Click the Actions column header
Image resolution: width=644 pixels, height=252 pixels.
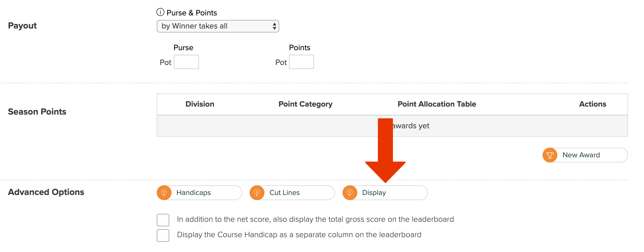593,104
